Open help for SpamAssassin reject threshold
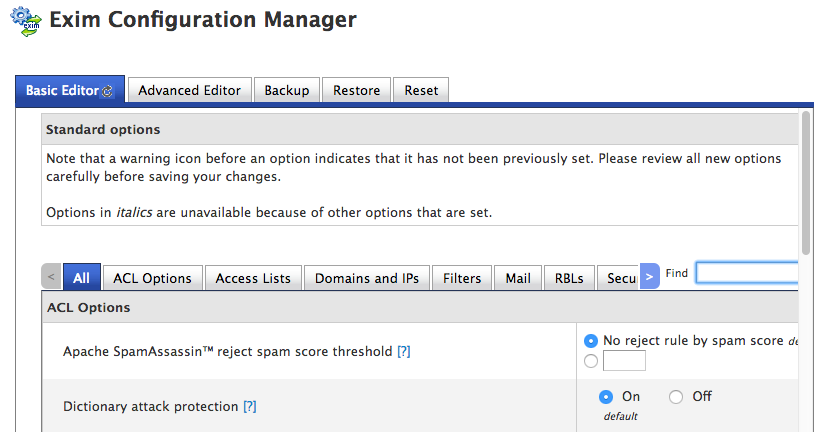This screenshot has height=432, width=832. click(x=404, y=352)
